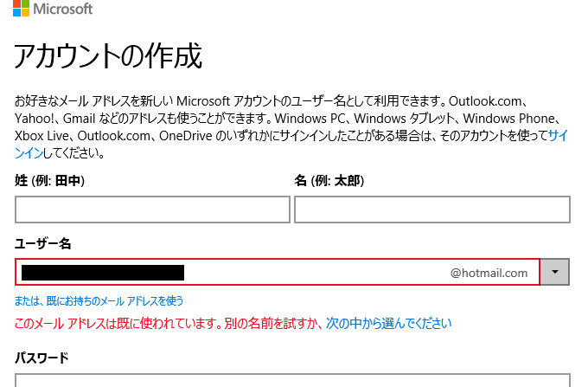Click the Microsoft logo
The height and width of the screenshot is (387, 588).
(53, 9)
